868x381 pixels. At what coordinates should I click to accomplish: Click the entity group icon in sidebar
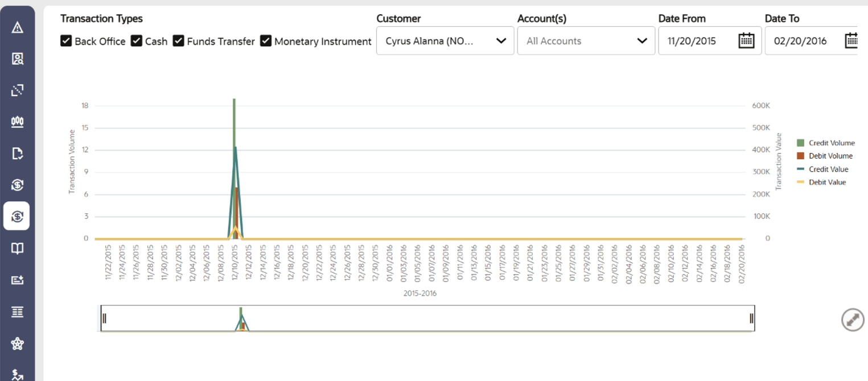(17, 122)
